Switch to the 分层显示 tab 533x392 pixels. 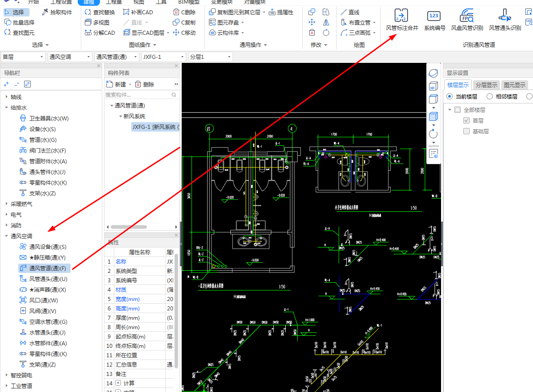pos(486,85)
